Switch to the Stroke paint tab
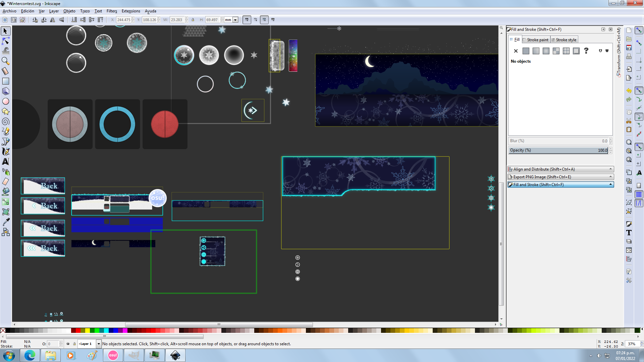This screenshot has height=362, width=644. [536, 40]
